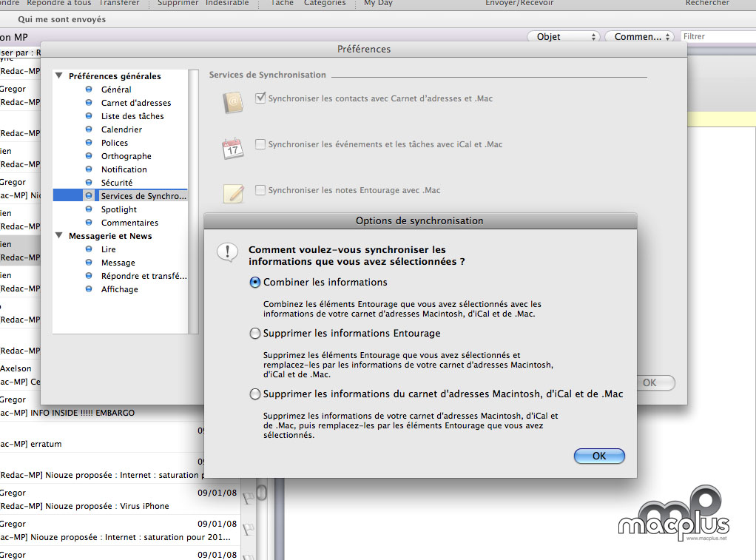
Task: Click the 'Filtrer' search field
Action: 718,37
